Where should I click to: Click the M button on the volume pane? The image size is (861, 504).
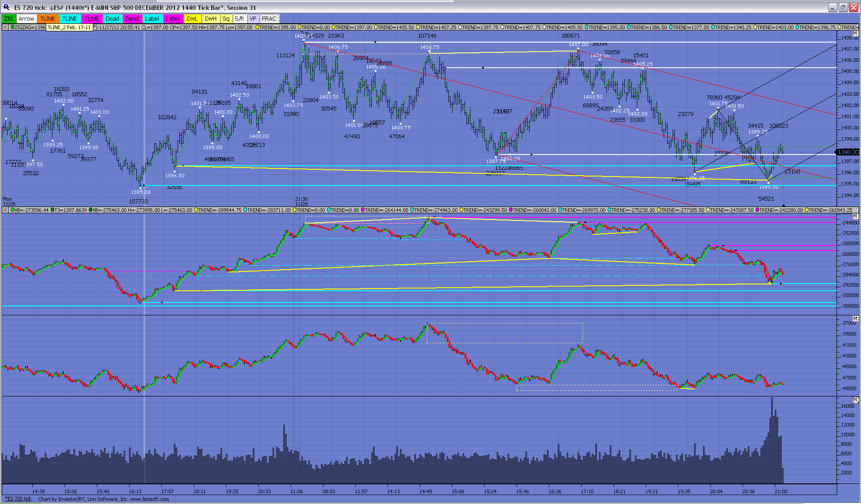click(856, 400)
